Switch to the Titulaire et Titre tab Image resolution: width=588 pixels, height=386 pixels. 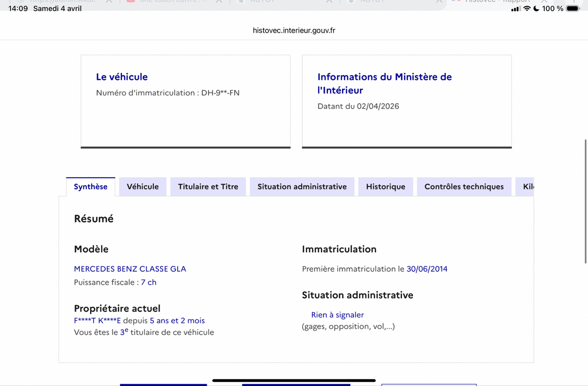tap(208, 187)
